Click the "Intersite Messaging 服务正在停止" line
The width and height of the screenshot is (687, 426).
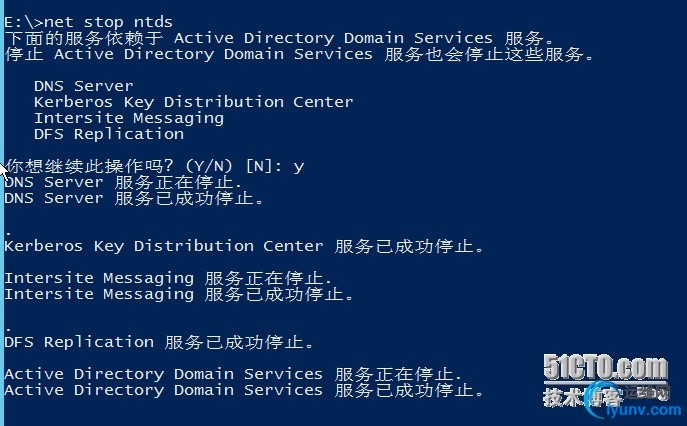(168, 278)
